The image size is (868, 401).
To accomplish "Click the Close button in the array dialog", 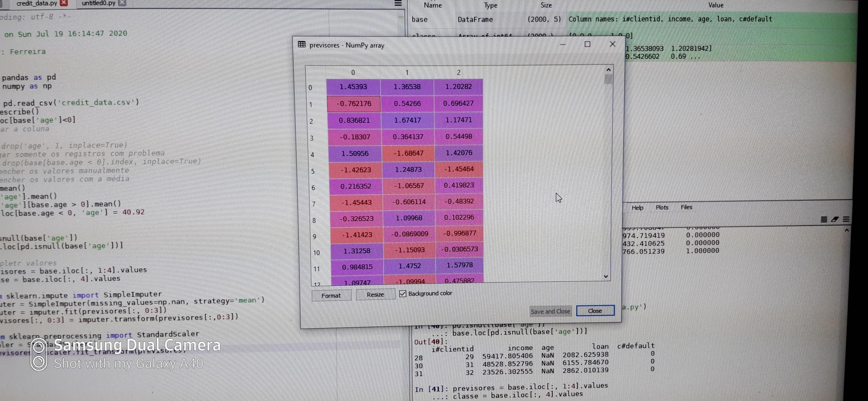I will 595,311.
